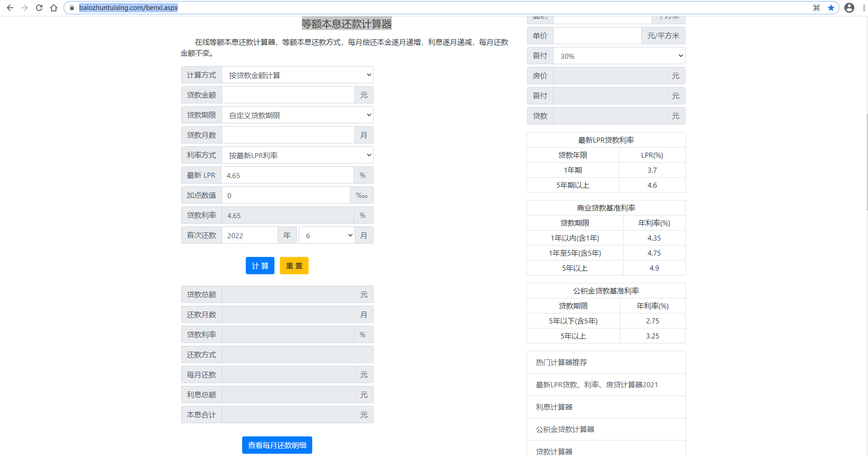Screen dimensions: 868x456
Task: Click the 贷款总额 result field
Action: point(288,295)
